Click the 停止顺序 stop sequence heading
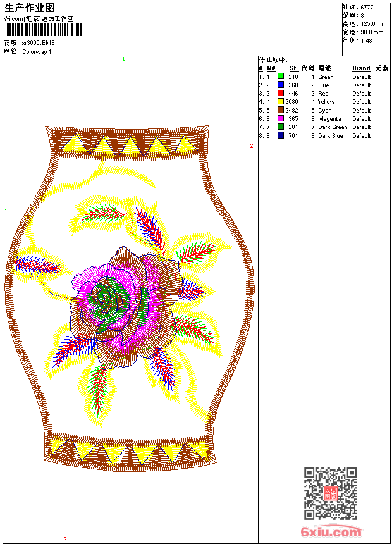The height and width of the screenshot is (544, 392). tap(273, 60)
